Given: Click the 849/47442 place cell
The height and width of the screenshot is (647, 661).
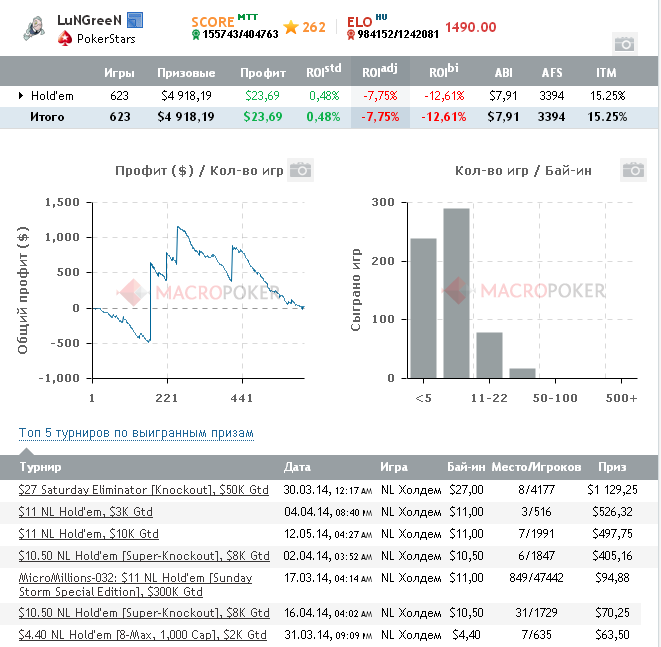Looking at the screenshot, I should point(536,577).
